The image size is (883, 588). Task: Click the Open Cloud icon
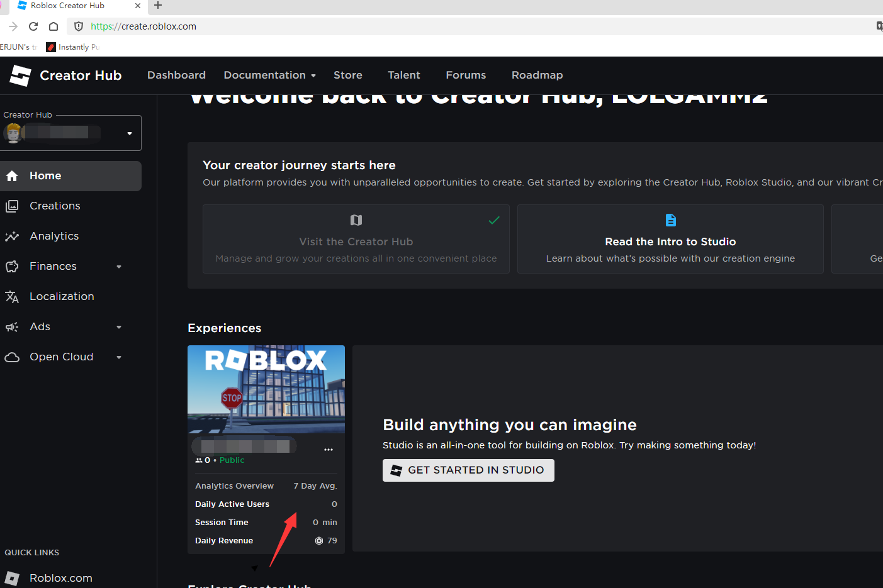(x=12, y=357)
